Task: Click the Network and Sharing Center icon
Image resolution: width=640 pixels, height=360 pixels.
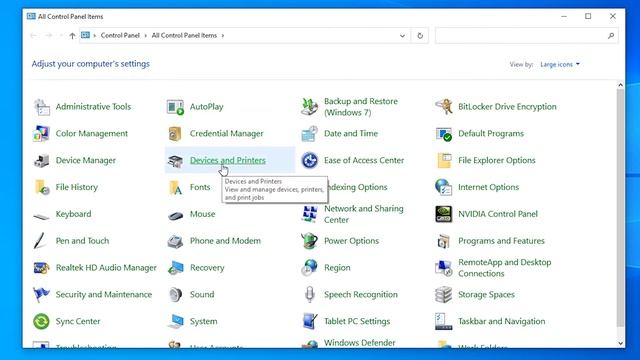Action: click(310, 214)
